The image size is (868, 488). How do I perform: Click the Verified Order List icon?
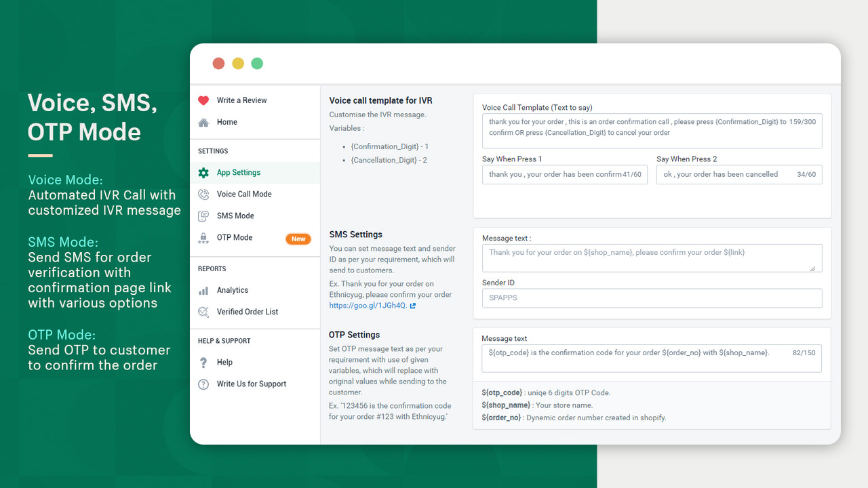(x=203, y=312)
